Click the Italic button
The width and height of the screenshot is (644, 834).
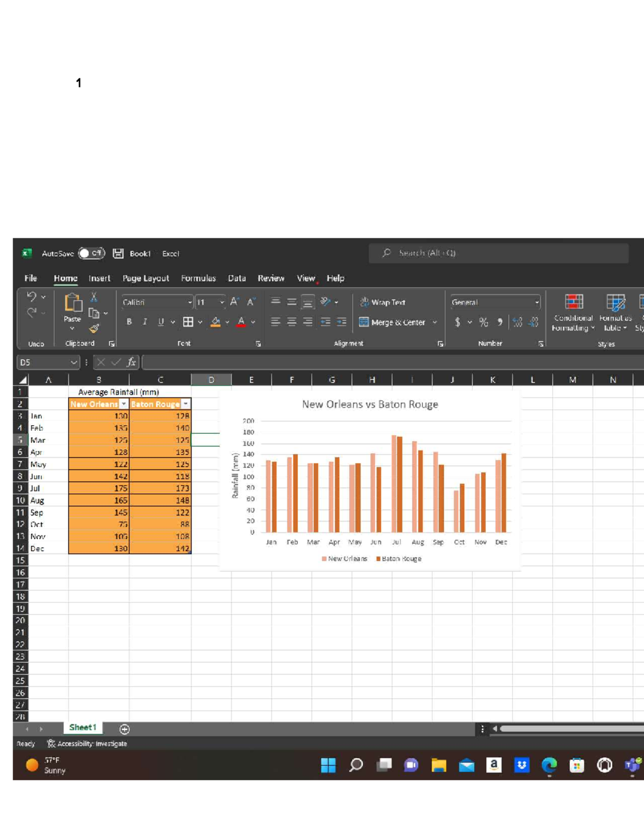144,322
